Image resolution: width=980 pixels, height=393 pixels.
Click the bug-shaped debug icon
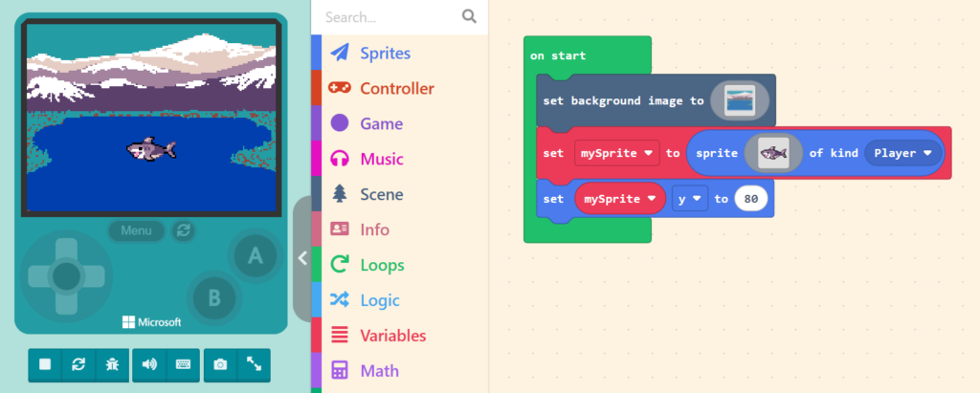(112, 364)
